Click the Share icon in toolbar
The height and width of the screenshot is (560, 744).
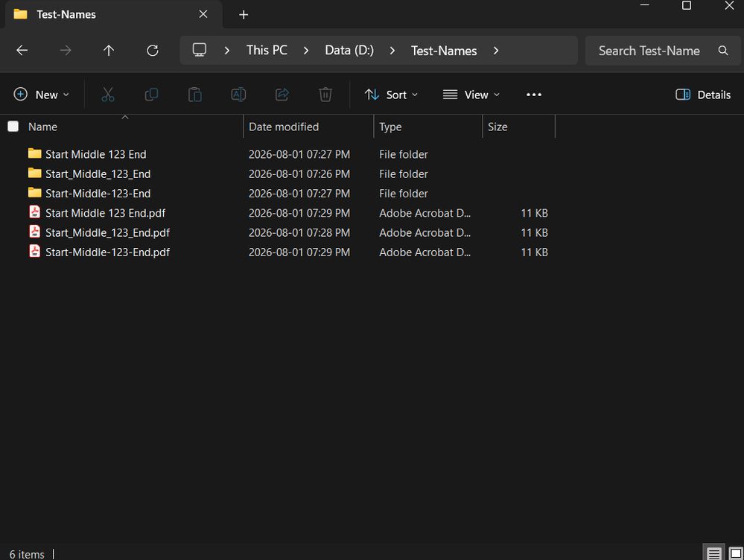click(x=282, y=95)
